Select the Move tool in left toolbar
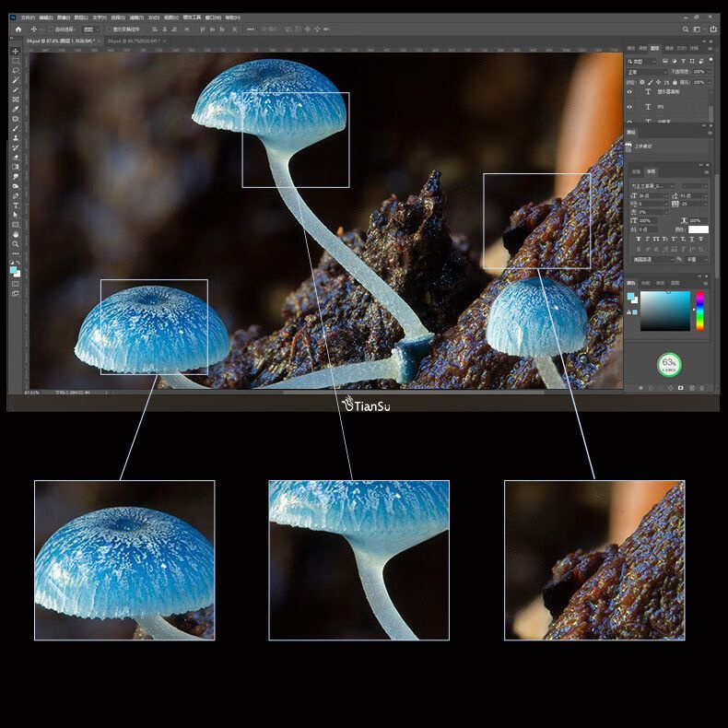This screenshot has height=728, width=728. 16,51
